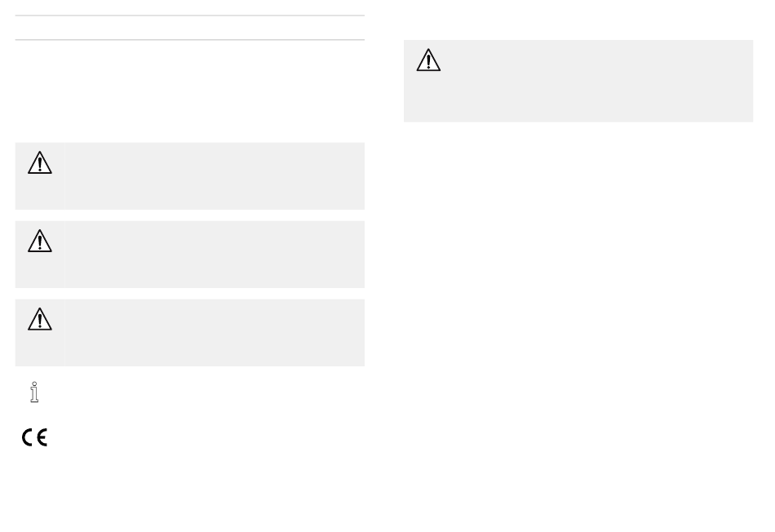Click the warning triangle in the first left-column box
The height and width of the screenshot is (532, 775).
pos(39,162)
